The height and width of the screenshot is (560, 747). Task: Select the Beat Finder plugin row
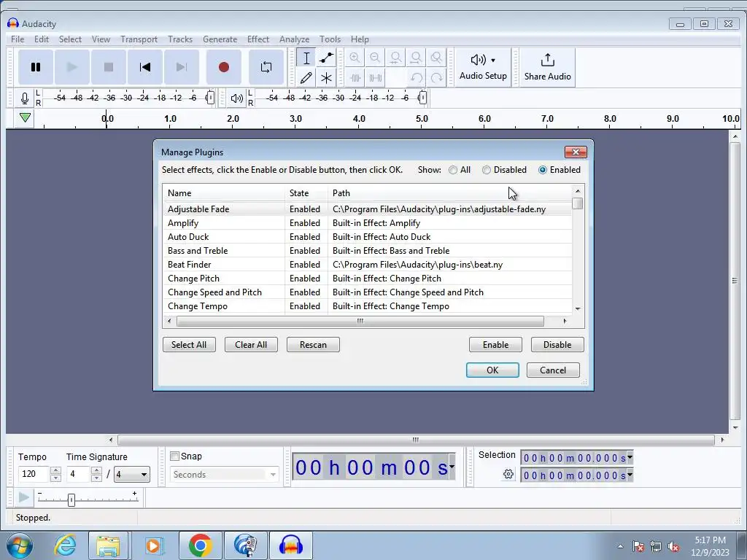click(367, 264)
